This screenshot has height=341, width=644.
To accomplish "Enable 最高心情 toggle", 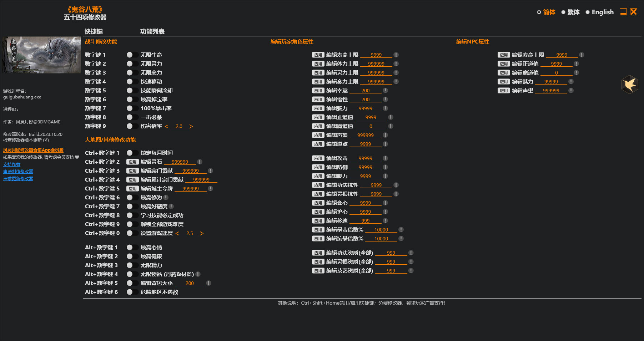I will click(x=132, y=248).
